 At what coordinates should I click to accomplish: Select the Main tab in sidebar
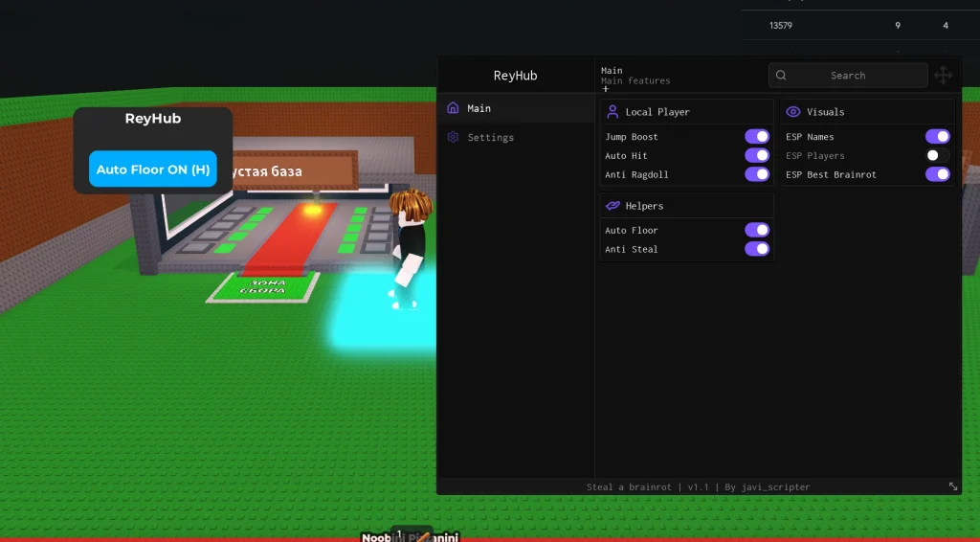pos(479,109)
